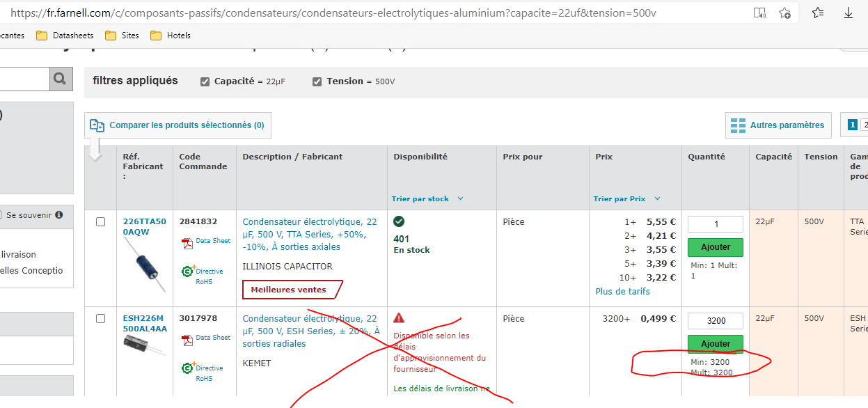The height and width of the screenshot is (408, 868).
Task: Add page to favorites with star-plus icon
Action: click(x=784, y=13)
